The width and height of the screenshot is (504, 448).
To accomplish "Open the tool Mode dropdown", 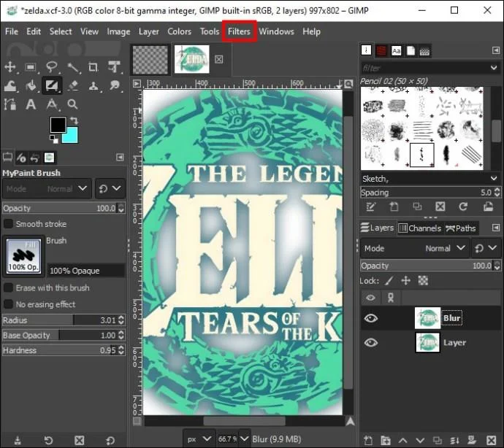I will coord(47,188).
